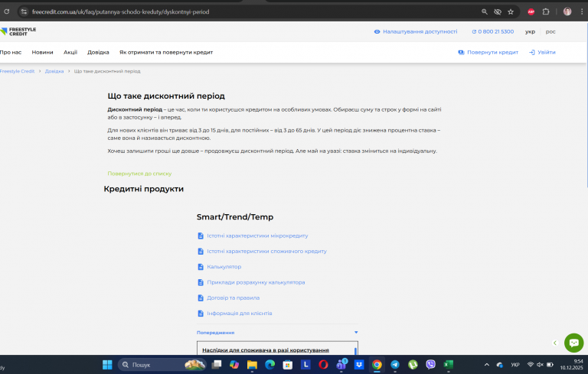This screenshot has height=374, width=588.
Task: Open Microsoft Edge from taskbar
Action: coord(270,365)
